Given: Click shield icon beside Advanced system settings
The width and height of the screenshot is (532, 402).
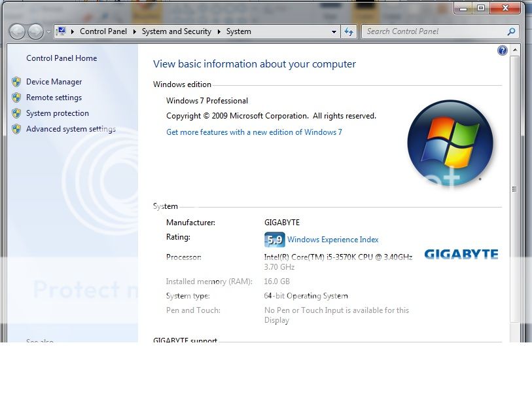Looking at the screenshot, I should 16,129.
